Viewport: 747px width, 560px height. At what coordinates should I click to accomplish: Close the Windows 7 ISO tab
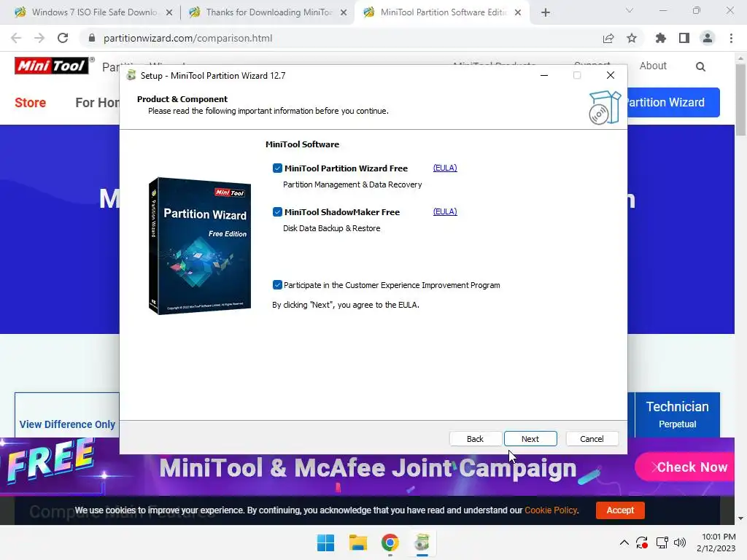click(x=169, y=13)
